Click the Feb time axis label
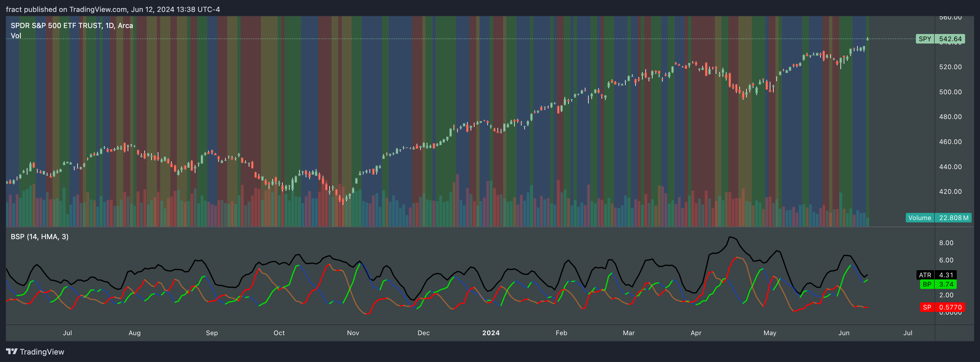This screenshot has height=362, width=980. click(562, 333)
